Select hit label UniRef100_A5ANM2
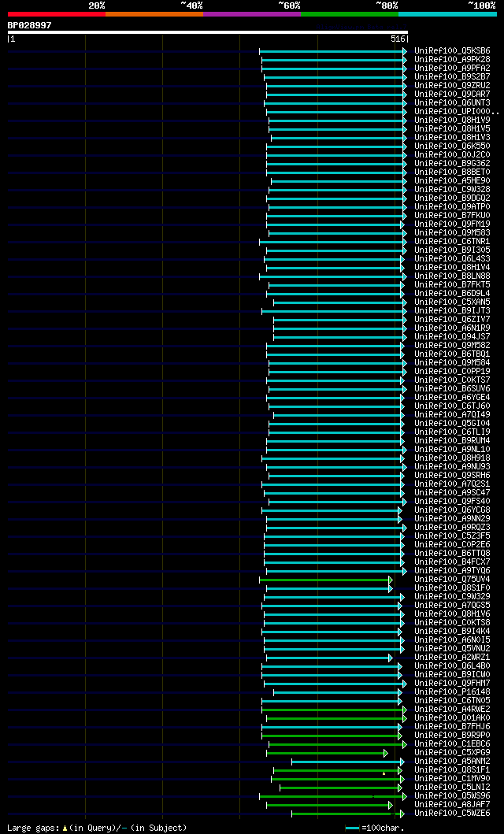Image resolution: width=504 pixels, height=834 pixels. 453,761
